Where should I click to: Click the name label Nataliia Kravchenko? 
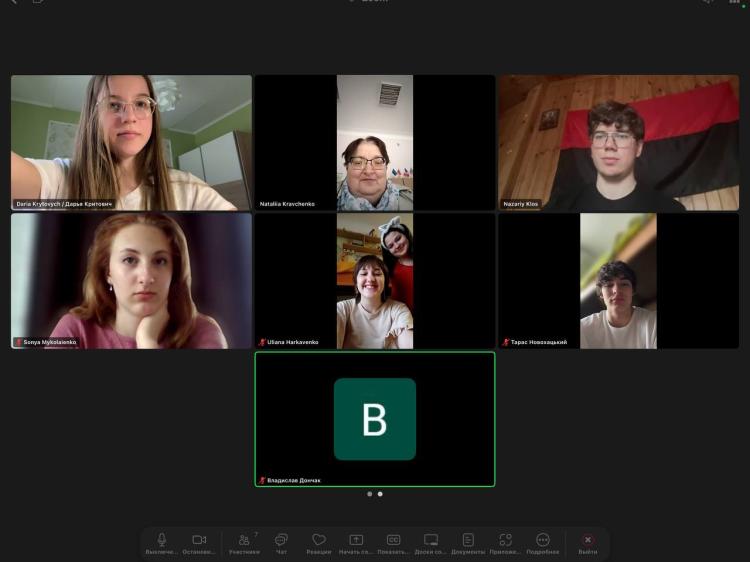(287, 204)
